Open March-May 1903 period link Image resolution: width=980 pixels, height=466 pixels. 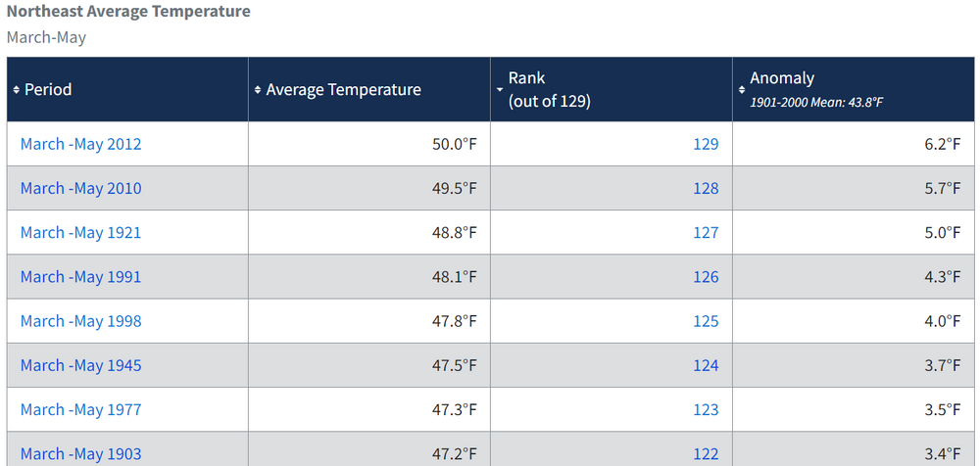tap(80, 454)
